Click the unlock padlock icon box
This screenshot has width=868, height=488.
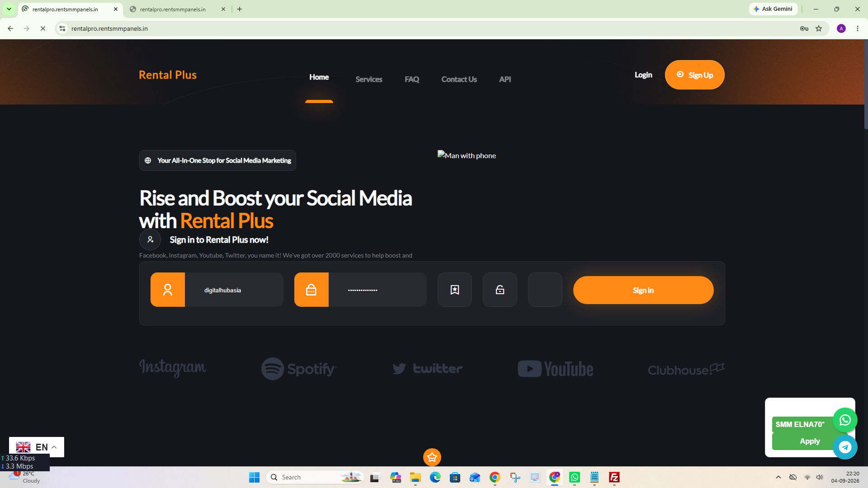[500, 290]
